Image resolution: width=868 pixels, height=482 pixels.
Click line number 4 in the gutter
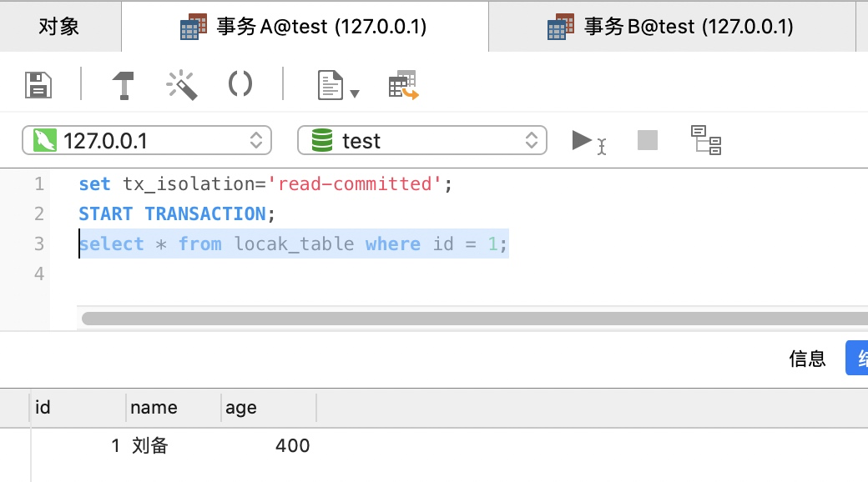[x=38, y=274]
